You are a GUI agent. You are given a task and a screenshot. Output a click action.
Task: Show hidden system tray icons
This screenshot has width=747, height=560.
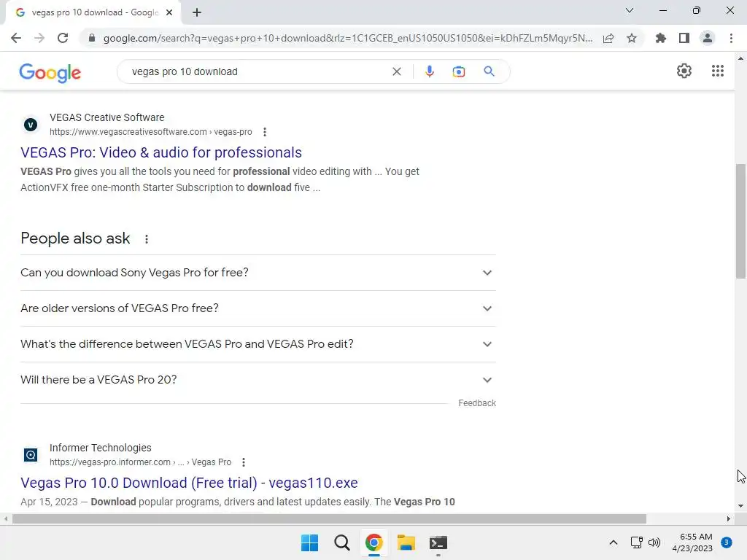pos(613,542)
